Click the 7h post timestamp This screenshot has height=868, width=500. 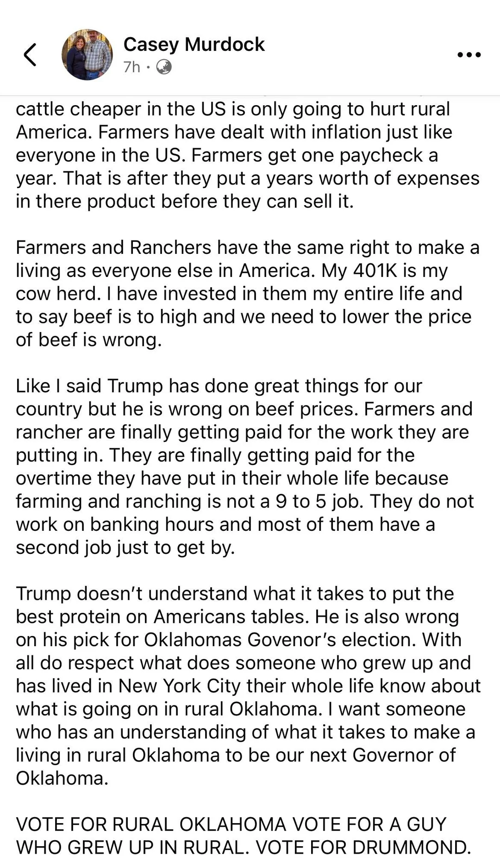coord(132,67)
